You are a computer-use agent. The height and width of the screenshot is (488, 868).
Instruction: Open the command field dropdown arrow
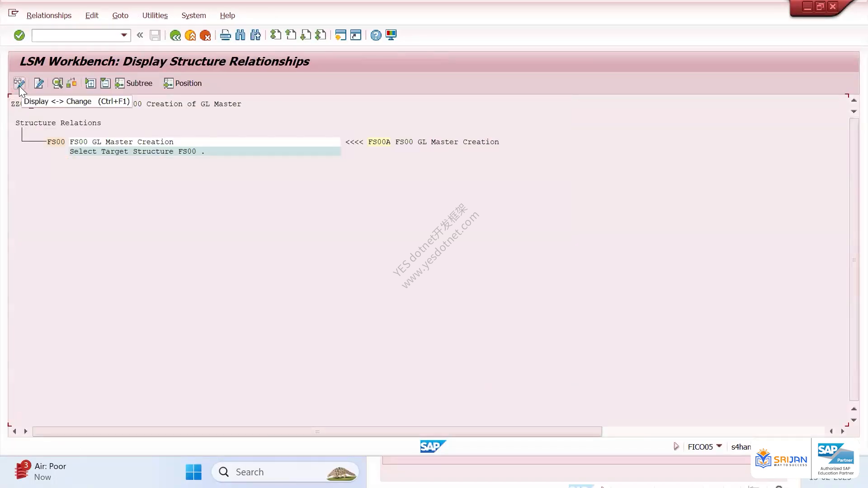click(124, 35)
